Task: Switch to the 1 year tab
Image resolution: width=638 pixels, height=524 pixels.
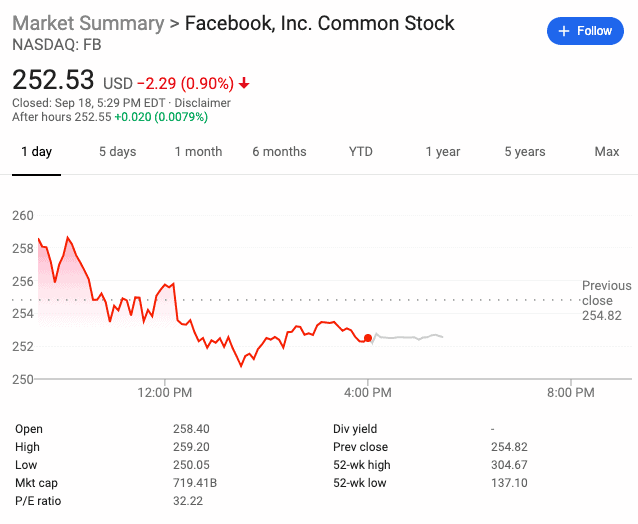Action: tap(442, 152)
